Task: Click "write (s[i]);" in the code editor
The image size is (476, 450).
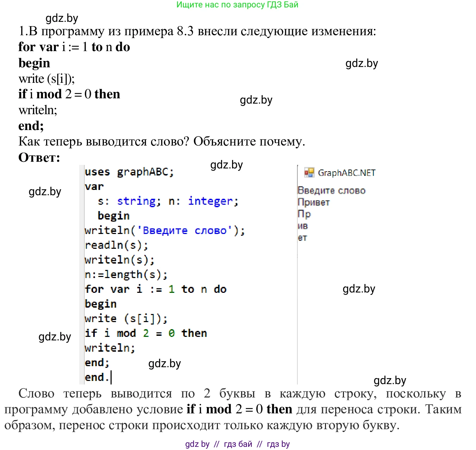Action: point(126,319)
